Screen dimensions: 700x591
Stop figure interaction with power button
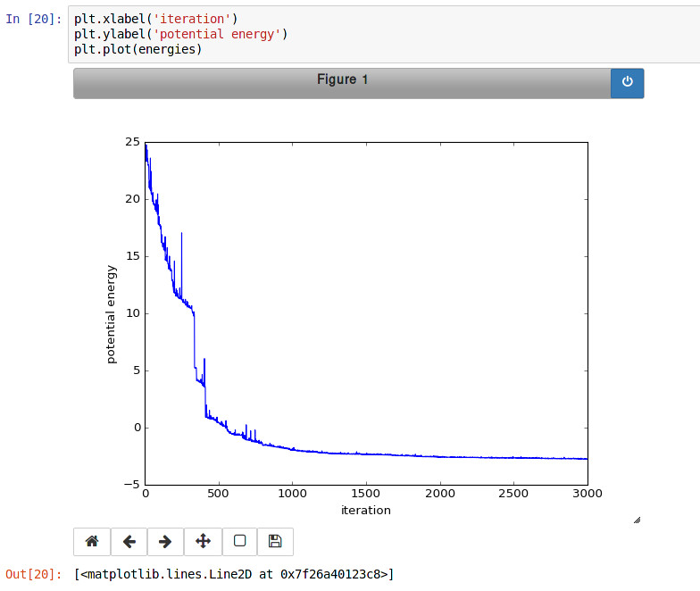coord(627,82)
